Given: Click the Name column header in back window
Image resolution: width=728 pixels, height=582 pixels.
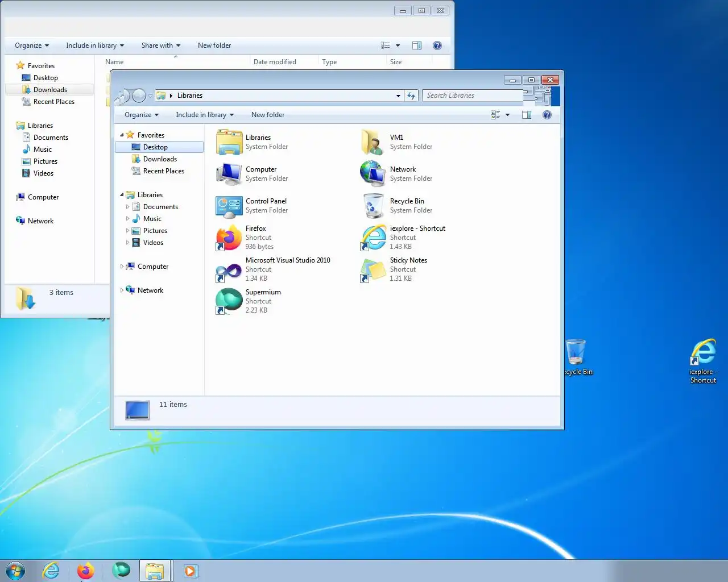Looking at the screenshot, I should [175, 62].
